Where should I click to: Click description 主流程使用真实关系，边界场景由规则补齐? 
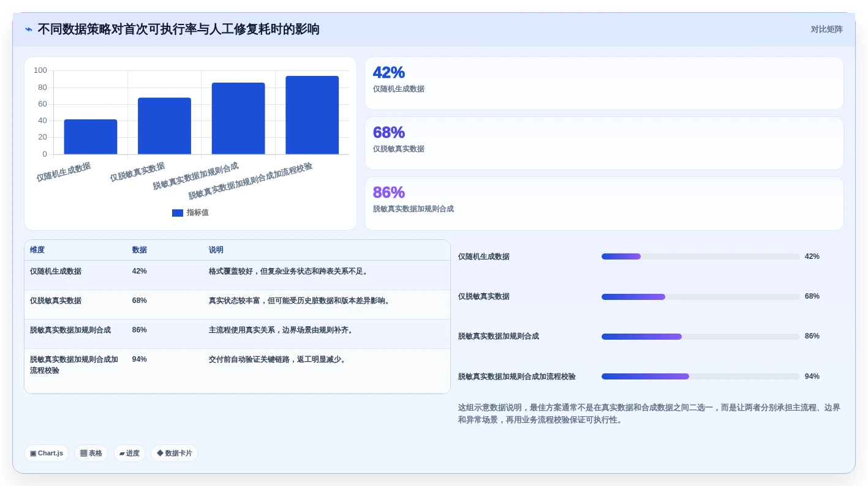(x=282, y=330)
